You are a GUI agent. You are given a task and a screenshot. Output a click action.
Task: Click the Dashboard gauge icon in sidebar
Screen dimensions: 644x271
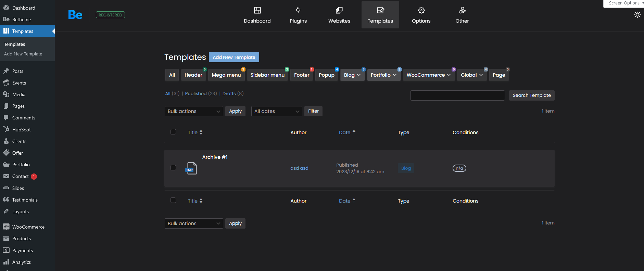6,8
